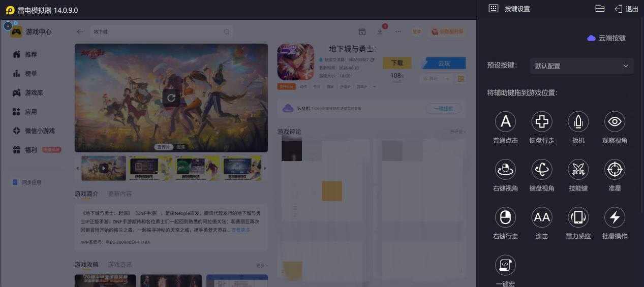Screen dimensions: 644x287
Task: Open the three-dot more menu
Action: (x=398, y=31)
